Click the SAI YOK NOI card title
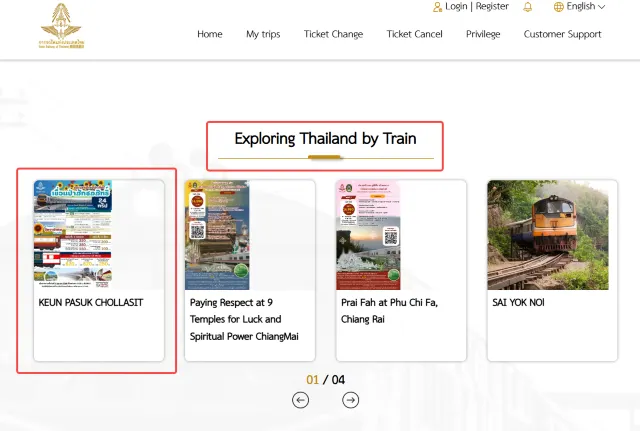This screenshot has height=431, width=640. (518, 302)
